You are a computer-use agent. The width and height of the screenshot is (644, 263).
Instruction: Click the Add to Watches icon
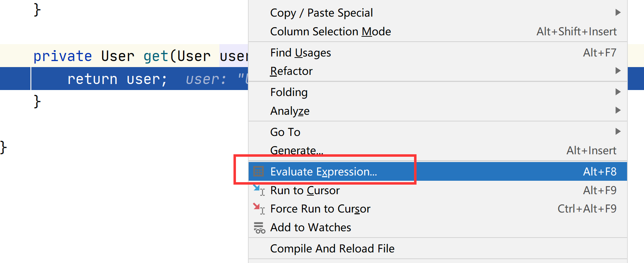[x=259, y=228]
